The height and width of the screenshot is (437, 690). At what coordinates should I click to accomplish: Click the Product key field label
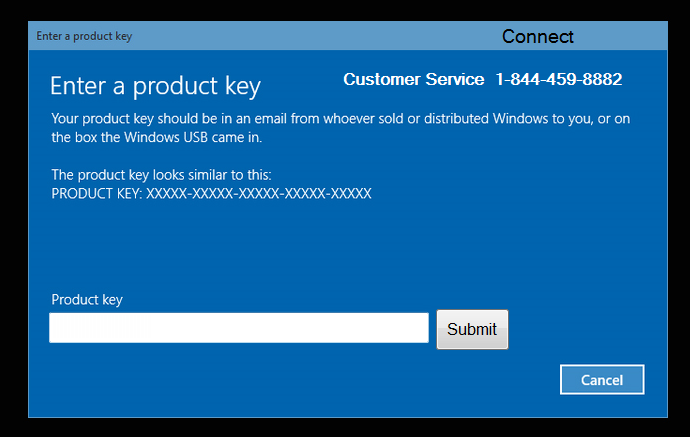[x=87, y=300]
